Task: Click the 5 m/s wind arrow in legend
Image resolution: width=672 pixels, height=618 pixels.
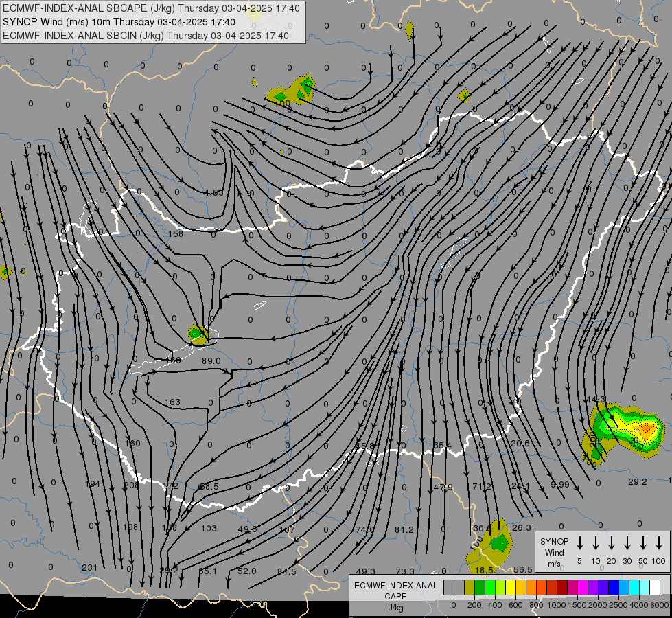Action: coord(579,543)
